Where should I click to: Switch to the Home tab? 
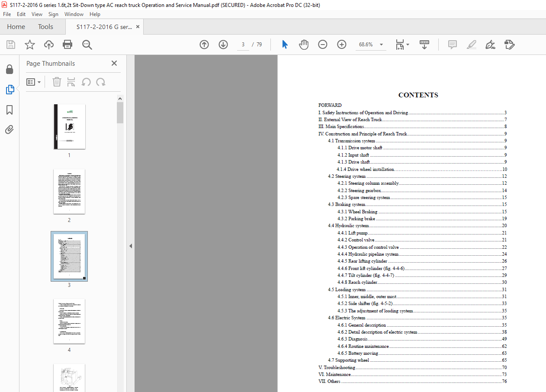pyautogui.click(x=16, y=27)
